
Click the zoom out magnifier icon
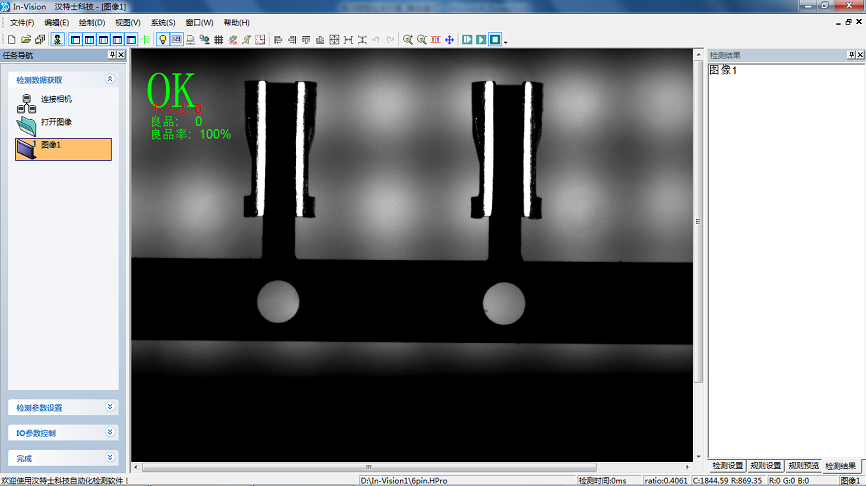click(x=422, y=40)
